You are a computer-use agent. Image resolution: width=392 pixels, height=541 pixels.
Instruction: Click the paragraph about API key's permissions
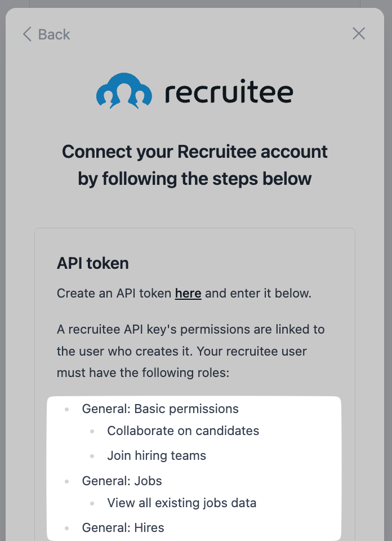(x=191, y=351)
